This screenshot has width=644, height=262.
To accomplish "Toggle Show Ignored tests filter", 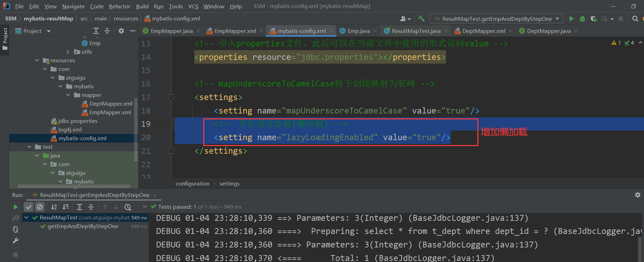I will point(40,207).
